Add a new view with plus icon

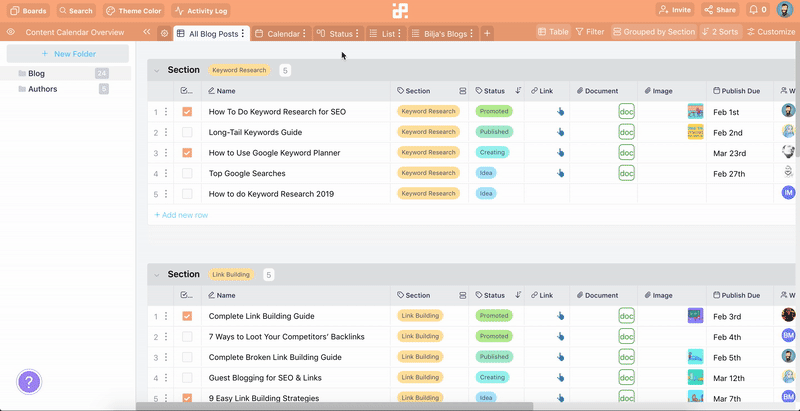coord(487,33)
